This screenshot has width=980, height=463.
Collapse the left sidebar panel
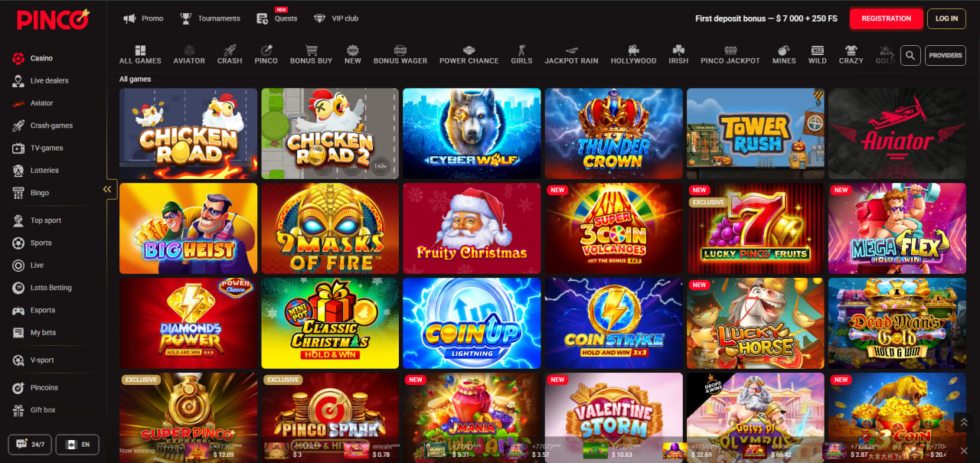tap(107, 189)
